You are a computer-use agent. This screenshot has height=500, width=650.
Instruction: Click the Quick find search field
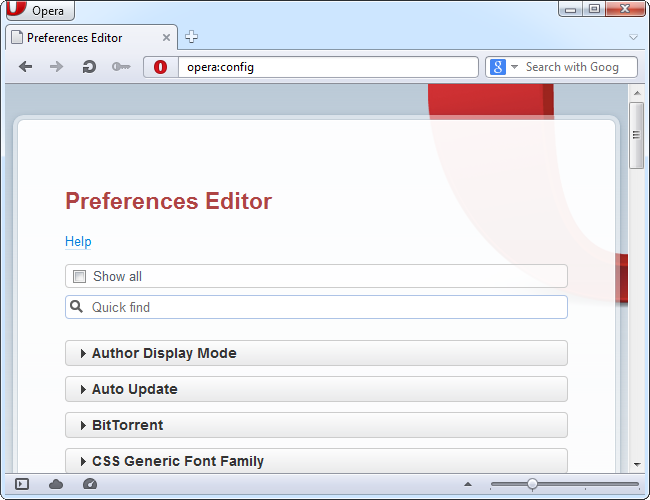coord(320,307)
